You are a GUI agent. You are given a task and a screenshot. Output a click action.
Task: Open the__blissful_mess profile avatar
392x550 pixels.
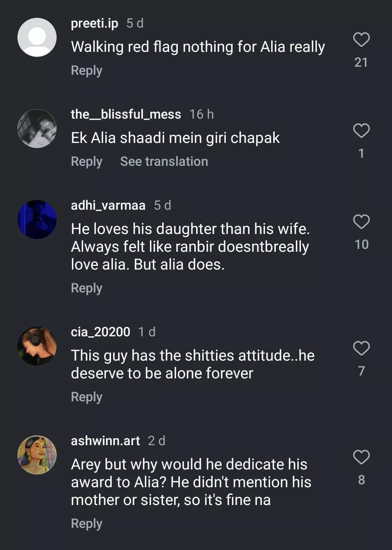coord(37,128)
